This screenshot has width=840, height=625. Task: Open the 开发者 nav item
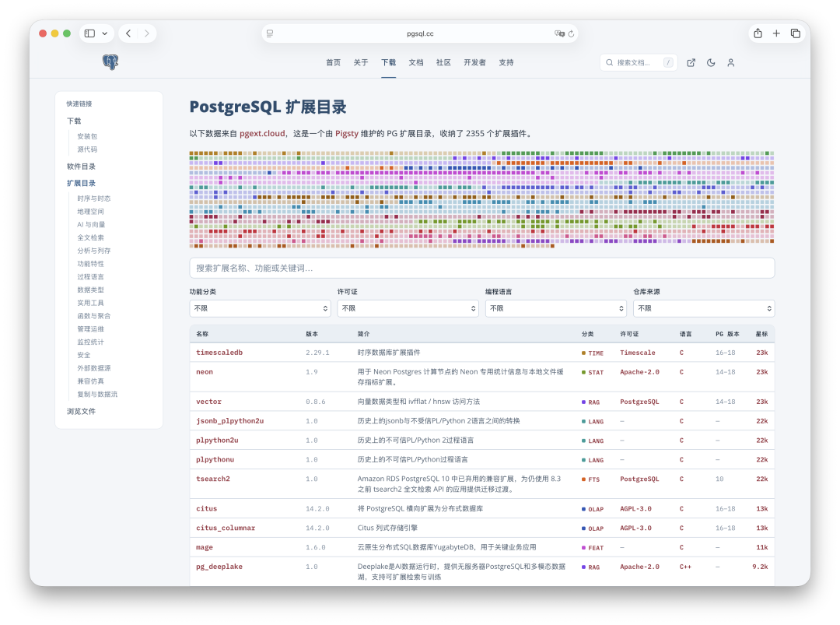pos(474,63)
